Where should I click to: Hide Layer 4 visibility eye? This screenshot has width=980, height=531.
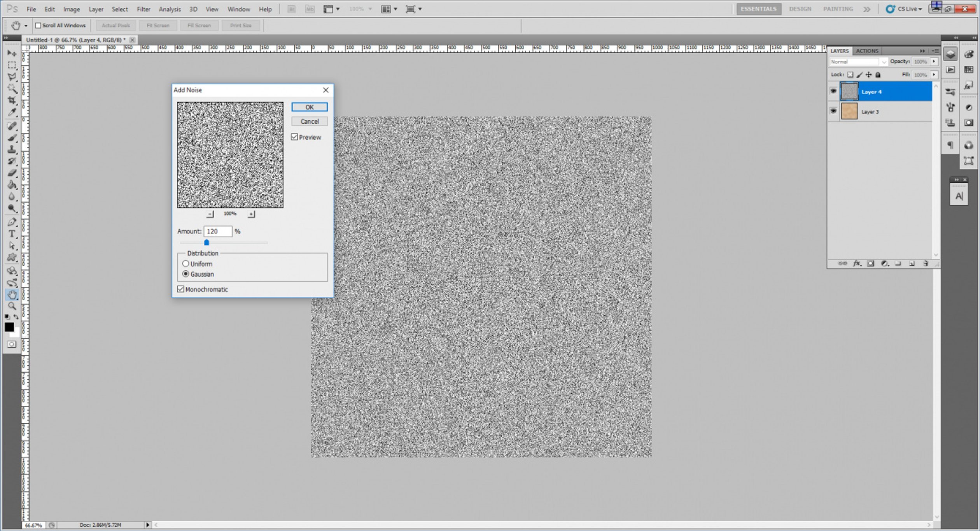pyautogui.click(x=833, y=91)
